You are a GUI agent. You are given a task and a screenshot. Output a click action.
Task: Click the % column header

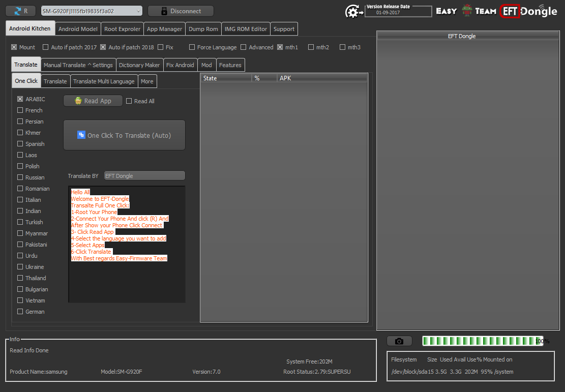point(264,78)
